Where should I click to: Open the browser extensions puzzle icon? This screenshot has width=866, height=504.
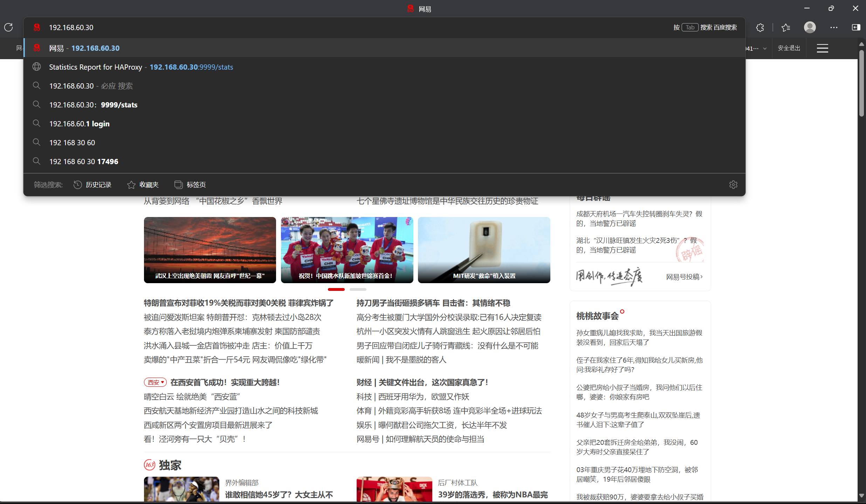pyautogui.click(x=760, y=28)
